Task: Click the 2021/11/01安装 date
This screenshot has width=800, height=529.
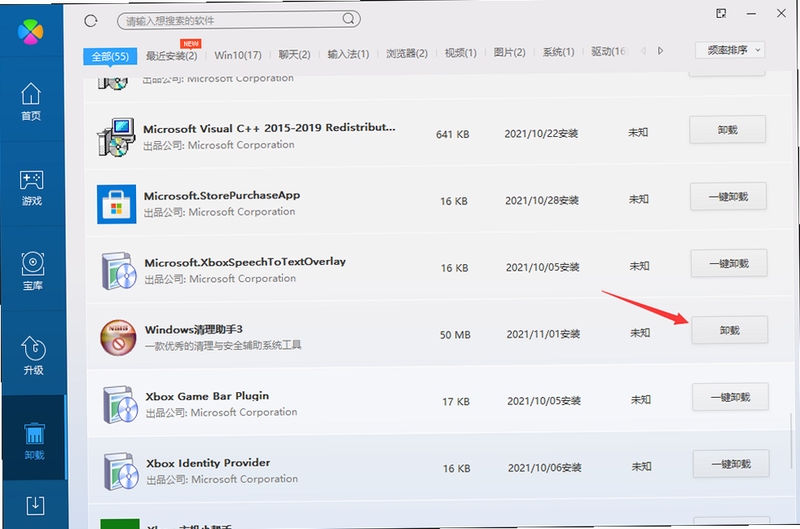Action: (543, 334)
